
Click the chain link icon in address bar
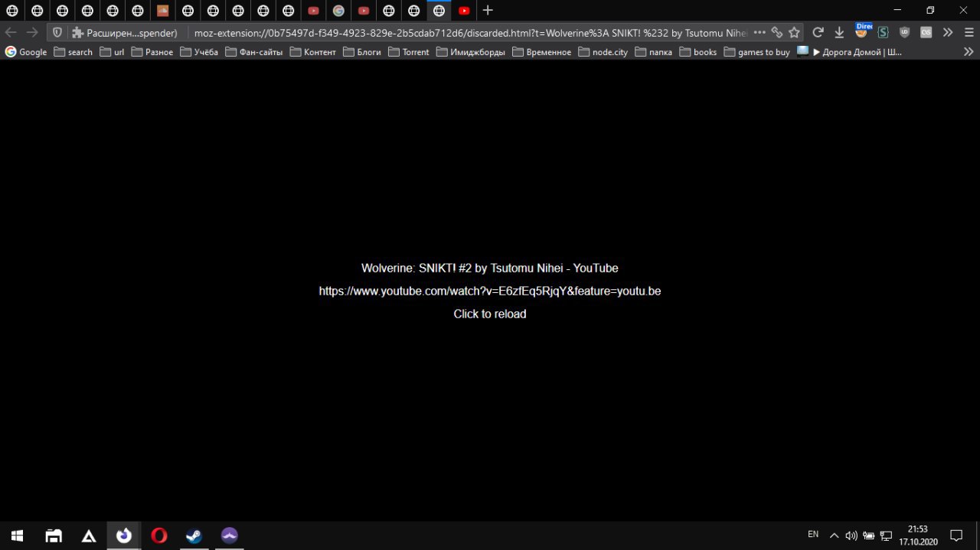point(777,32)
